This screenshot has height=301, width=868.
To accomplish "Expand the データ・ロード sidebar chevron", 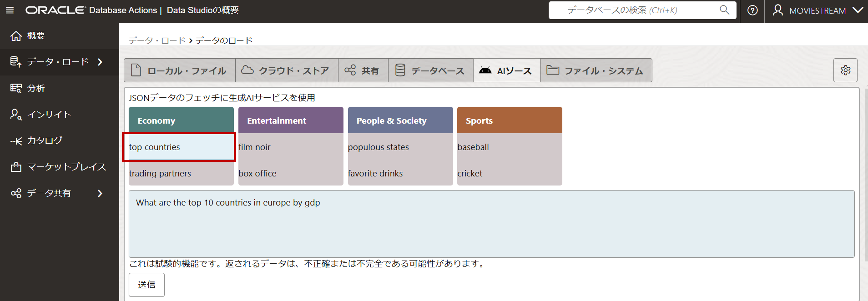I will coord(100,62).
